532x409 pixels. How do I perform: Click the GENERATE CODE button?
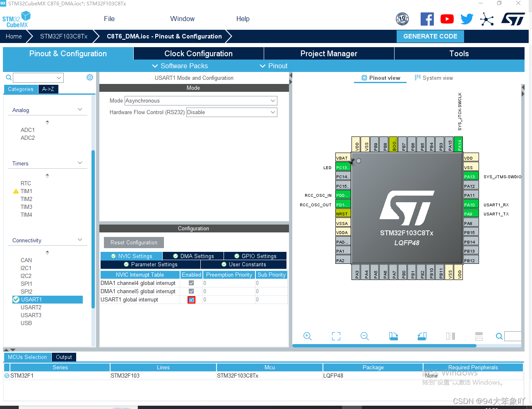pos(430,36)
